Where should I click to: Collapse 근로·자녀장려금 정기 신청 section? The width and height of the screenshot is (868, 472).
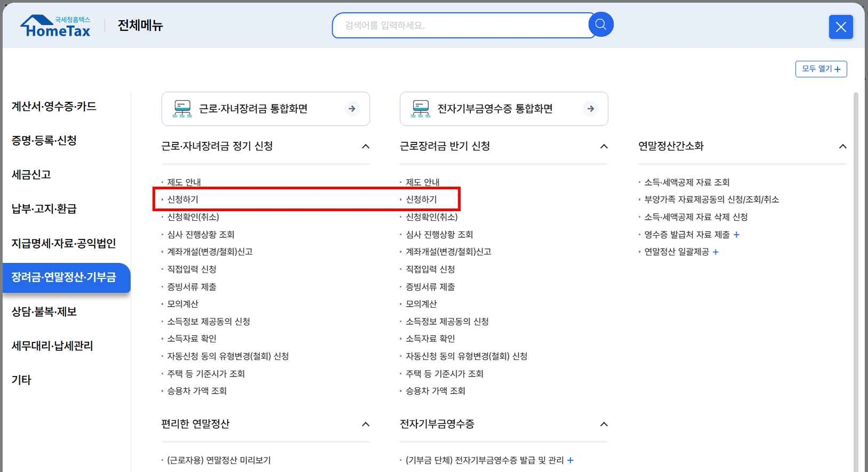(x=366, y=146)
